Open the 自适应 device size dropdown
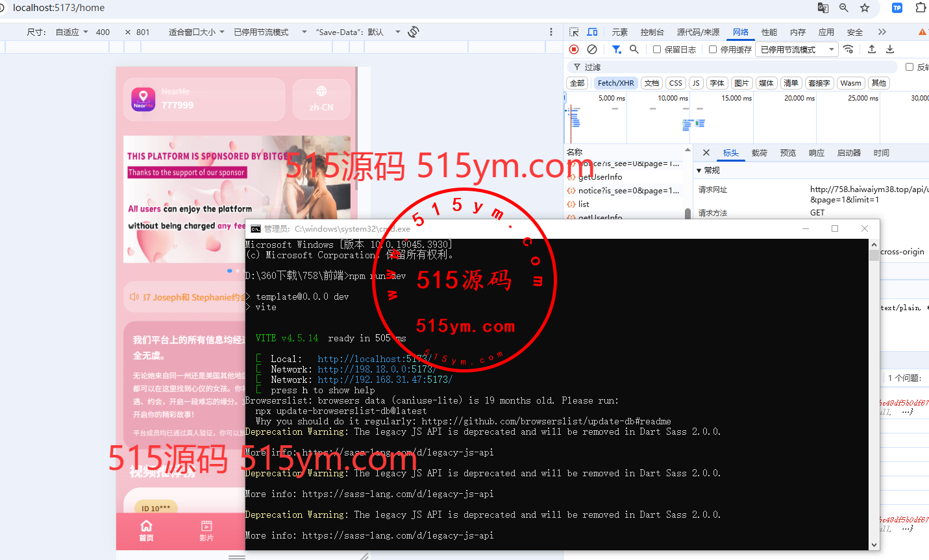929x560 pixels. point(71,32)
